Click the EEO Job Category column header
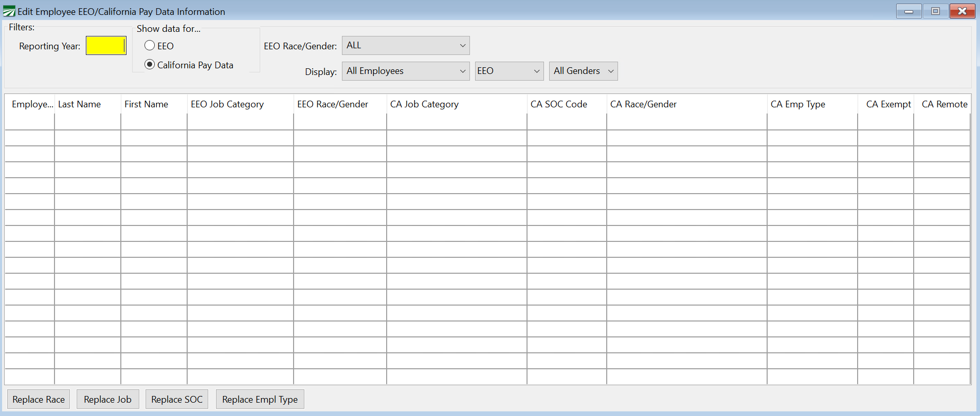This screenshot has width=980, height=416. pyautogui.click(x=227, y=104)
